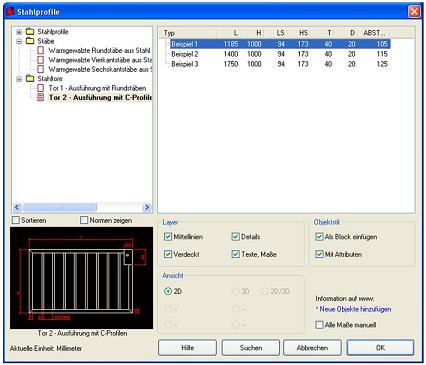Image resolution: width=426 pixels, height=365 pixels.
Task: Click the document icon beside Tor 2
Action: click(x=40, y=97)
